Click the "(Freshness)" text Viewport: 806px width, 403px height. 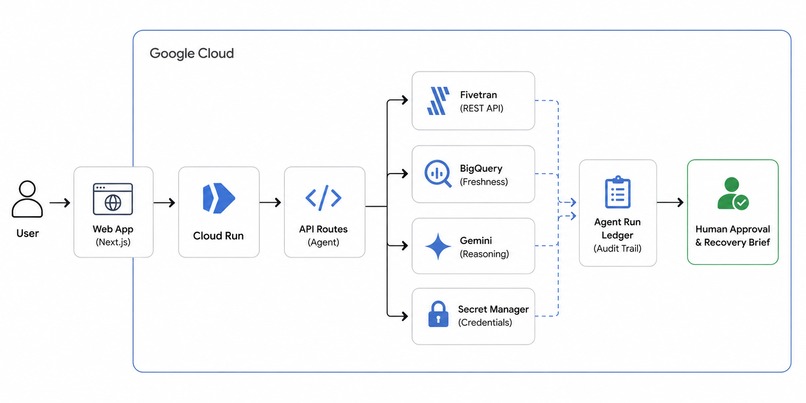[x=484, y=181]
